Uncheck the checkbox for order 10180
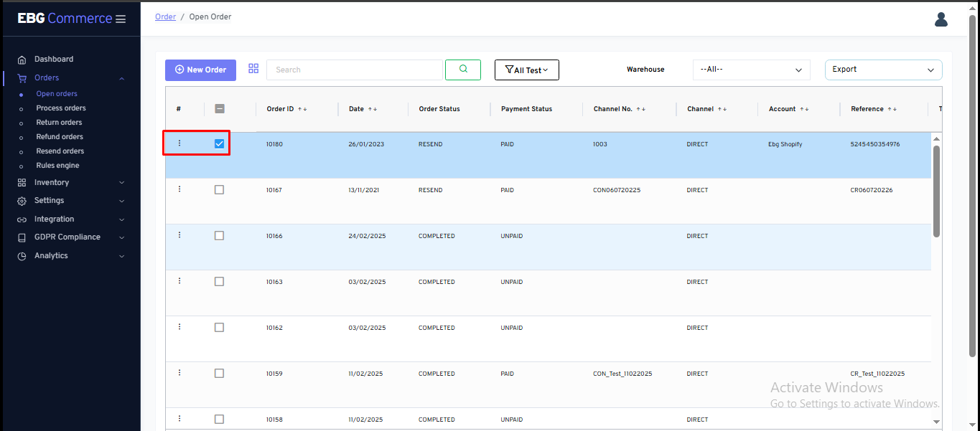The image size is (980, 431). click(219, 144)
